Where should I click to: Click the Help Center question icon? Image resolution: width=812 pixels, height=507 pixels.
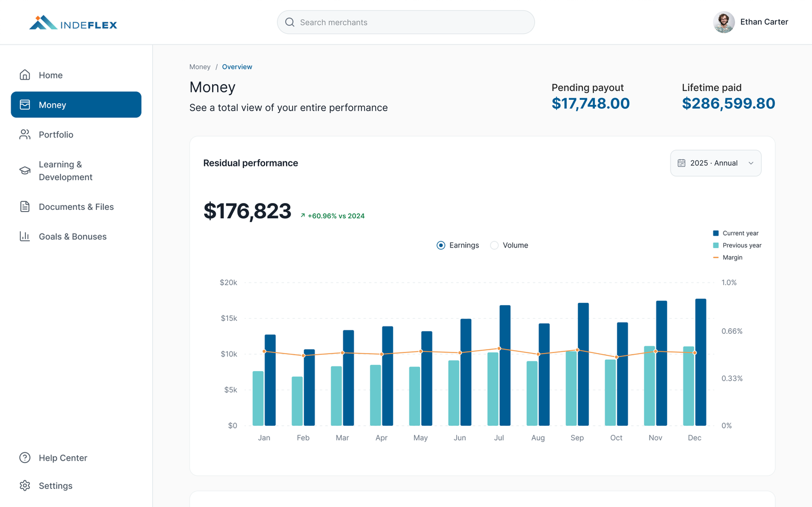(x=25, y=458)
